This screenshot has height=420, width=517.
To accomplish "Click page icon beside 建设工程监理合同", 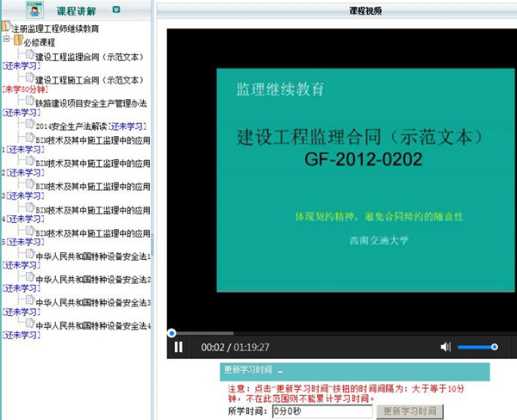I will [30, 53].
